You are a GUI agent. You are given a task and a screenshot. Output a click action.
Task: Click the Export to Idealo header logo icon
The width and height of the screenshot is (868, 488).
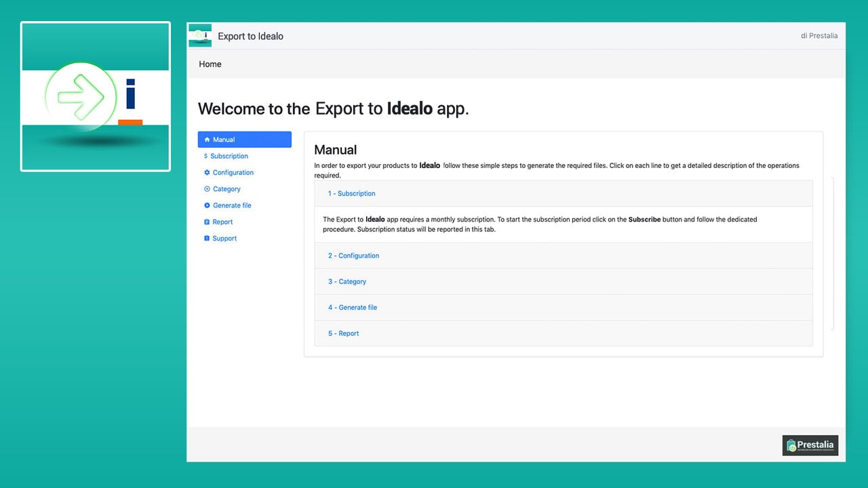pyautogui.click(x=200, y=35)
